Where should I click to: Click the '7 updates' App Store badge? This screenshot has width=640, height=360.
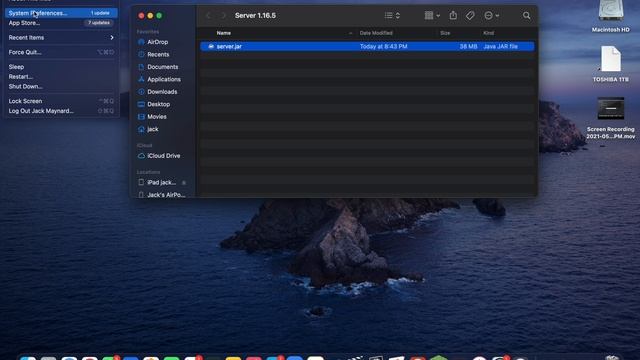(99, 23)
